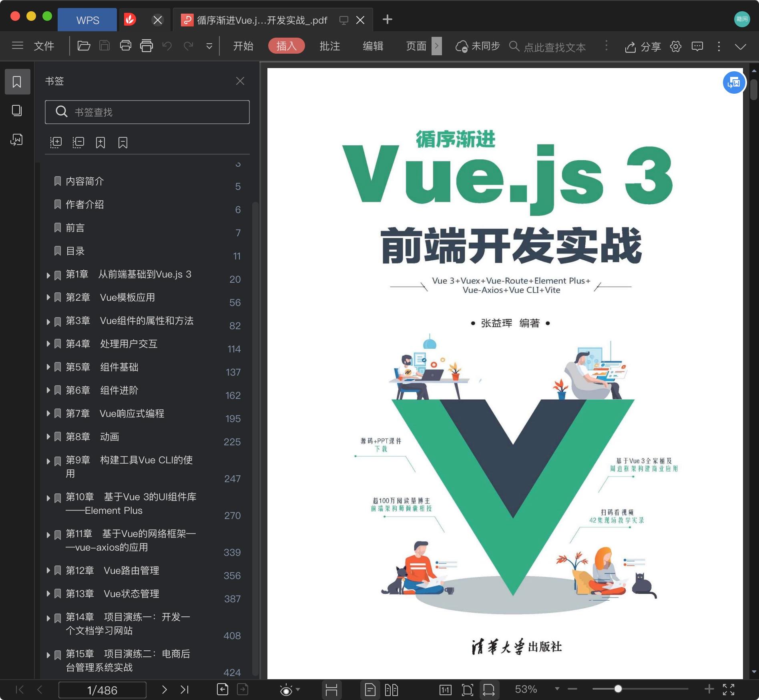Go to the next page
759x700 pixels.
tap(164, 690)
